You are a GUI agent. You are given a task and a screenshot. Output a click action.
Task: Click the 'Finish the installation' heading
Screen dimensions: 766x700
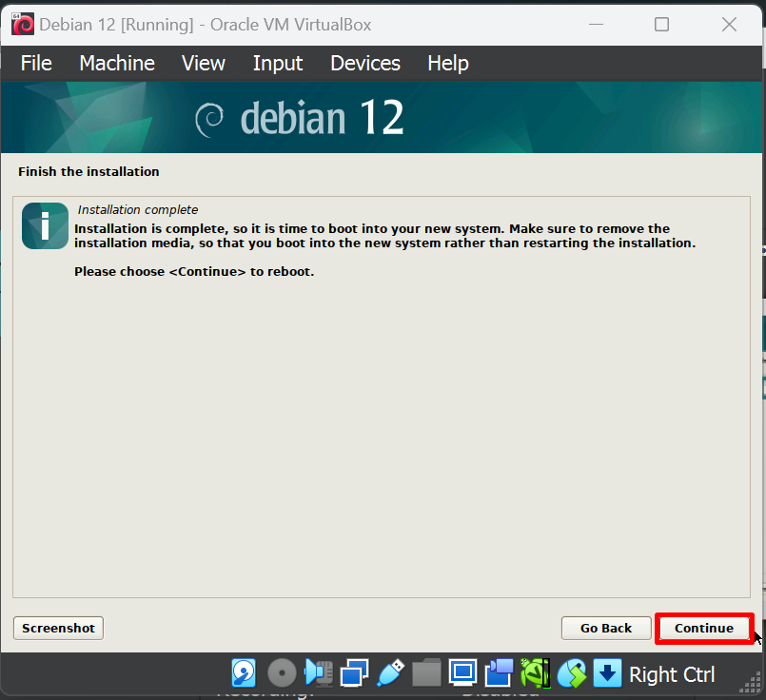pyautogui.click(x=88, y=172)
